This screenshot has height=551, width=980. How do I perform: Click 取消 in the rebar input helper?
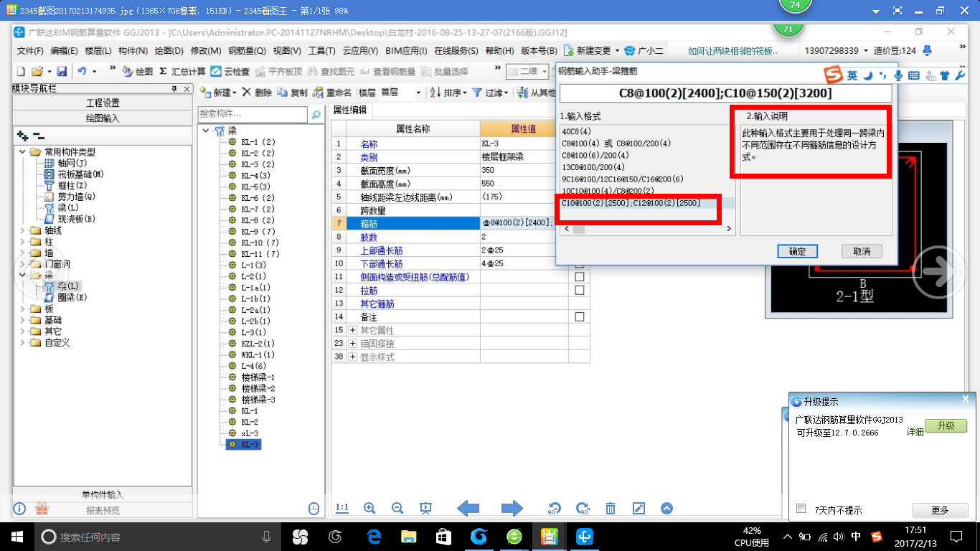click(x=862, y=251)
